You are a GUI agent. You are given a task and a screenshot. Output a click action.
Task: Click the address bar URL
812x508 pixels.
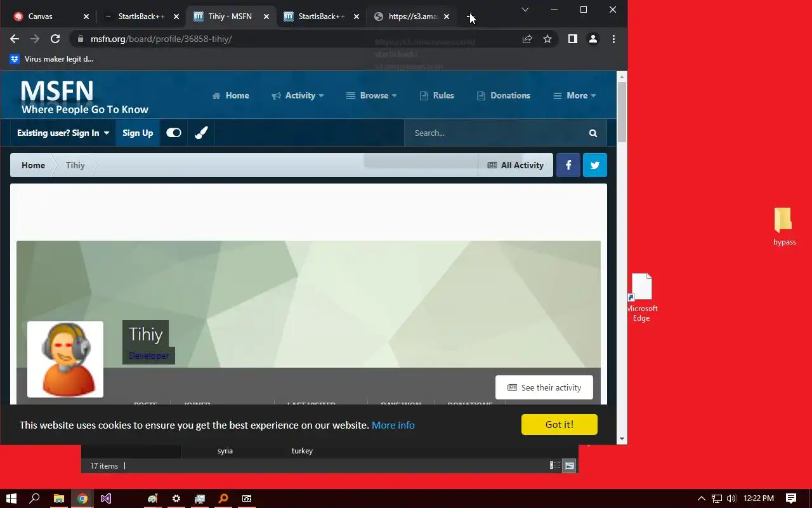[161, 39]
